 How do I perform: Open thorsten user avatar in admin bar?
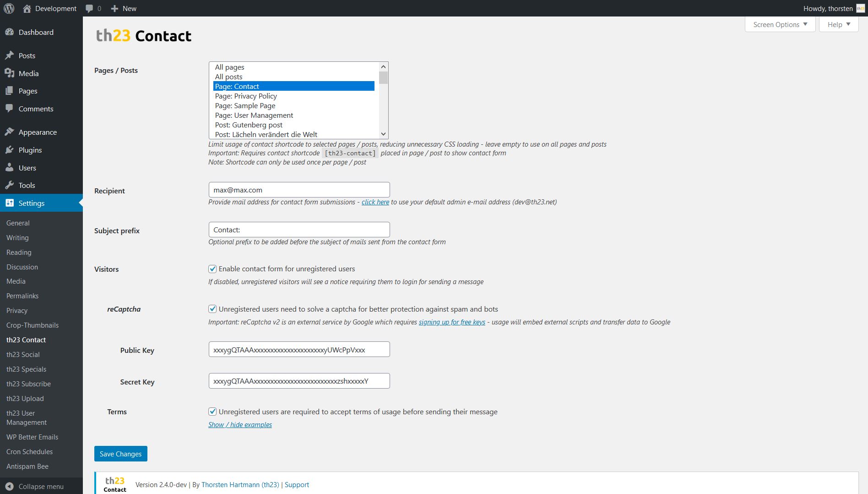[x=861, y=8]
